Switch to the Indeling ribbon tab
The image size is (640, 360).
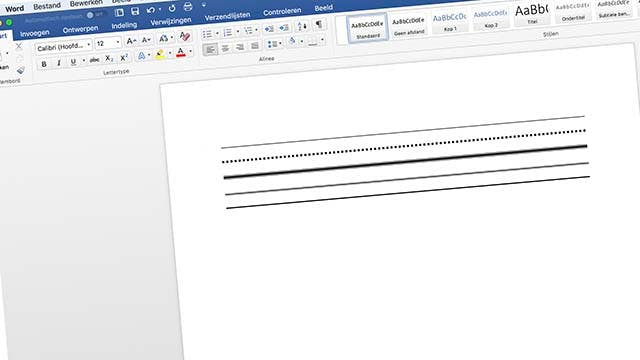pos(124,25)
